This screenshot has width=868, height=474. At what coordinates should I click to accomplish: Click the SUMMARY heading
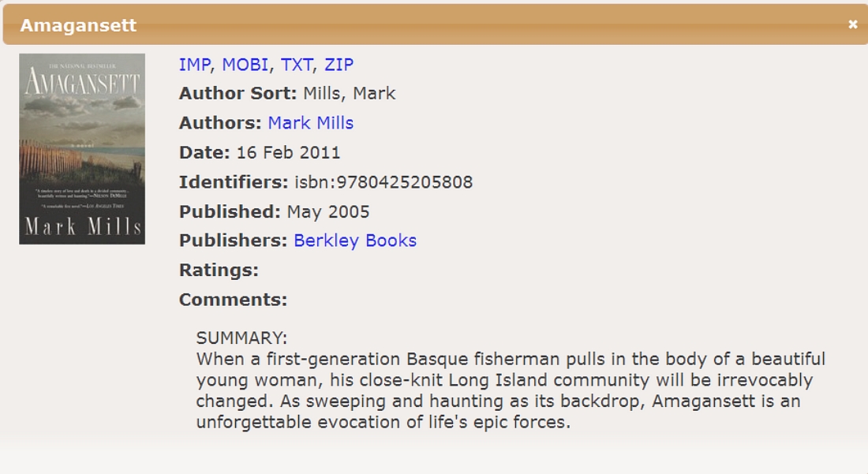coord(241,338)
